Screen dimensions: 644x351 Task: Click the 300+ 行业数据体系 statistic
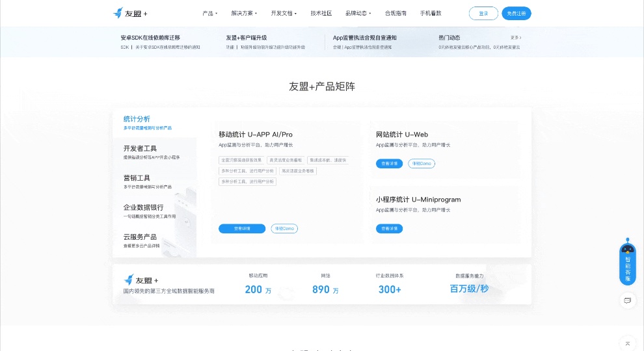(x=390, y=284)
